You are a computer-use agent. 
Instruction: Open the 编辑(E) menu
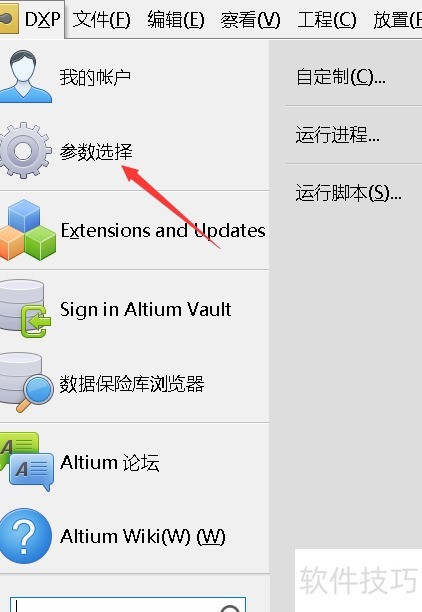point(176,20)
